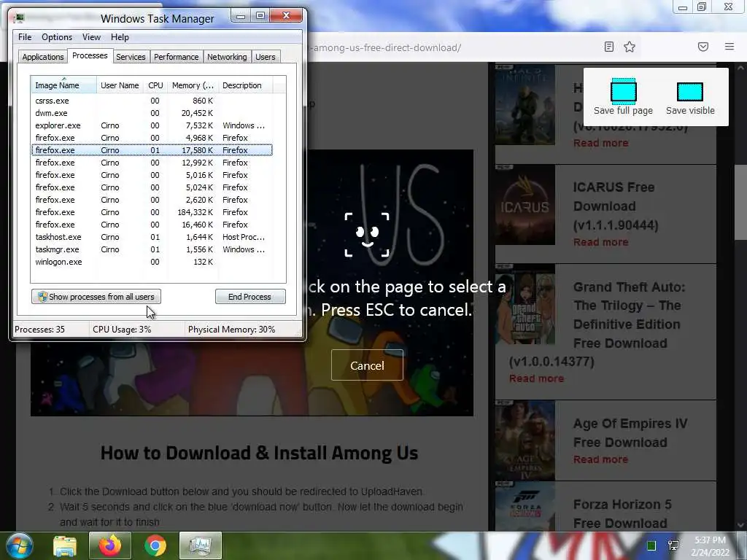The height and width of the screenshot is (560, 747).
Task: Select the taskmgr.exe process row
Action: tap(152, 249)
